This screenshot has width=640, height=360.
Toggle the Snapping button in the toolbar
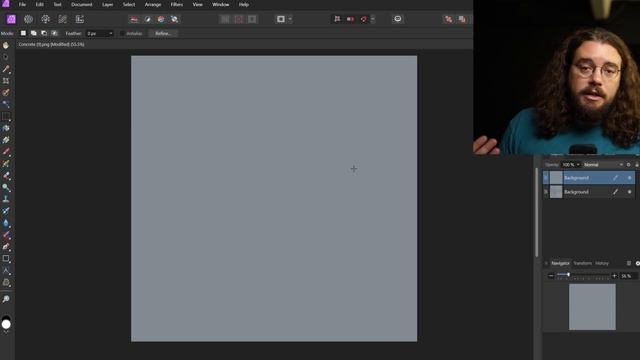point(364,19)
